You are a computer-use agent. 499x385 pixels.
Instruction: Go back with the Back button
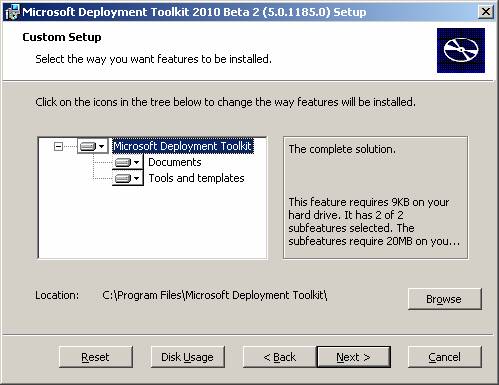[x=279, y=357]
